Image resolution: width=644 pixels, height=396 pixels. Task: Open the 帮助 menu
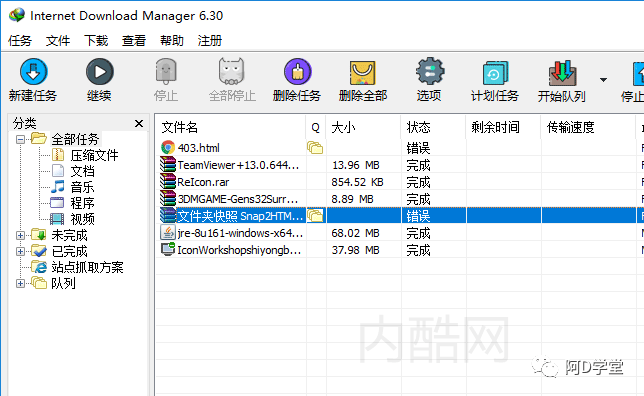tap(172, 41)
